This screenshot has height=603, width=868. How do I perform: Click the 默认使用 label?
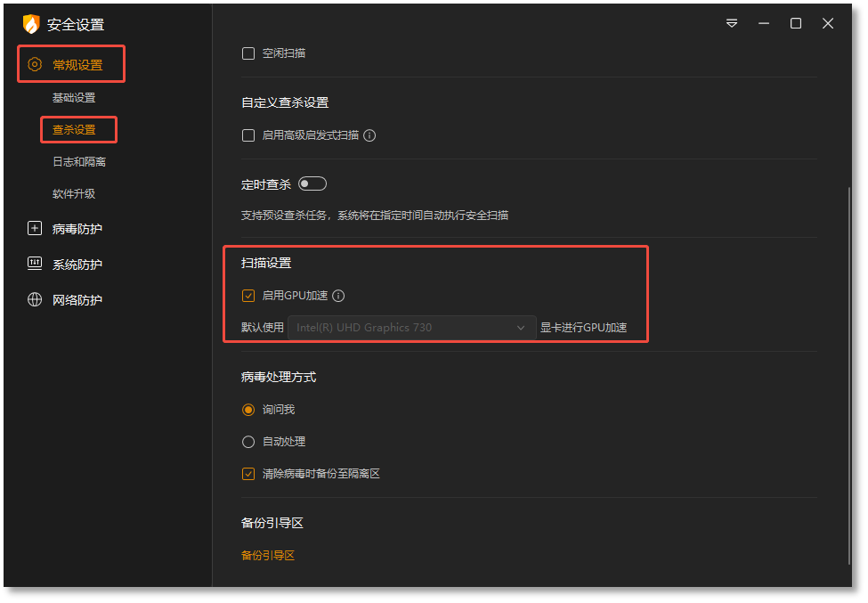coord(263,328)
